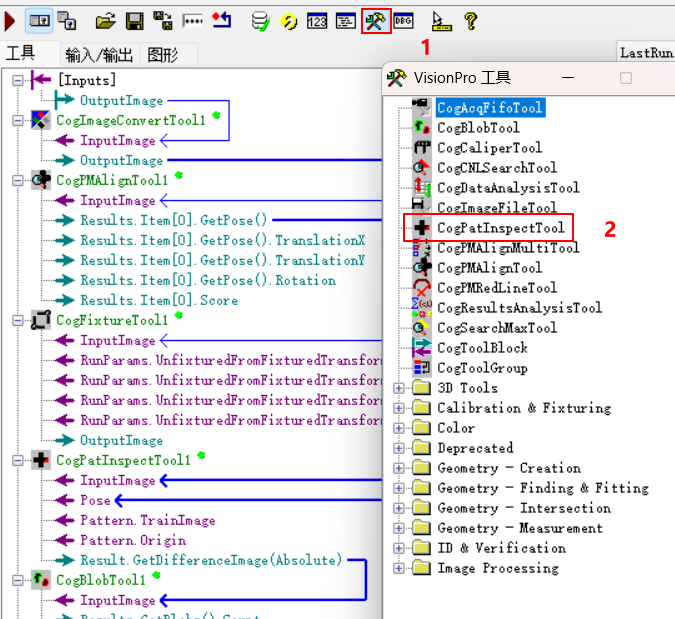
Task: Select CogCaliperTool in tools list
Action: click(489, 148)
